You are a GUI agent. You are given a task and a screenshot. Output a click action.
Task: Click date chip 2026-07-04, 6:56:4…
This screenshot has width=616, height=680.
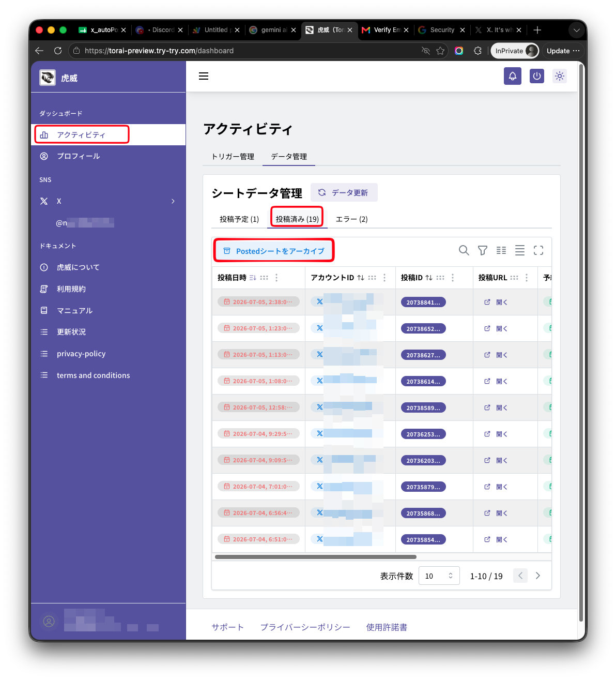(258, 513)
